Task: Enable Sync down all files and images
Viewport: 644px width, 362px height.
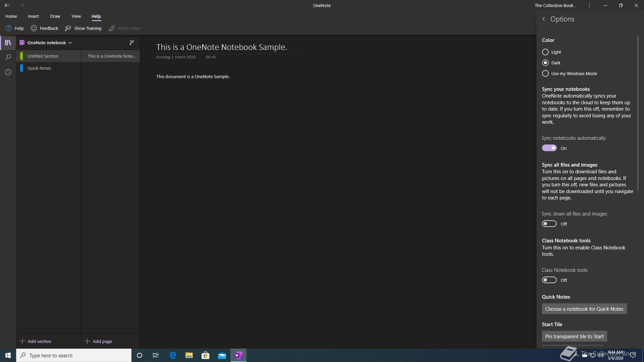Action: tap(549, 224)
